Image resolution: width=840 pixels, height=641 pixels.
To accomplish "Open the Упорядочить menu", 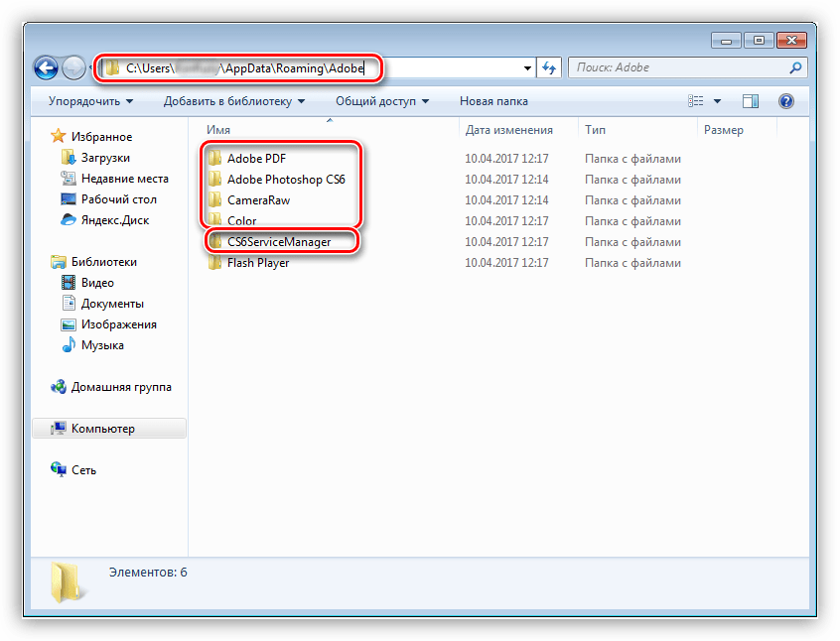I will (x=90, y=101).
